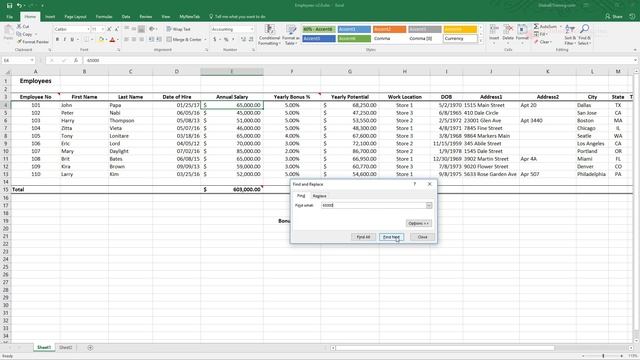
Task: Open the font name dropdown
Action: pyautogui.click(x=88, y=29)
